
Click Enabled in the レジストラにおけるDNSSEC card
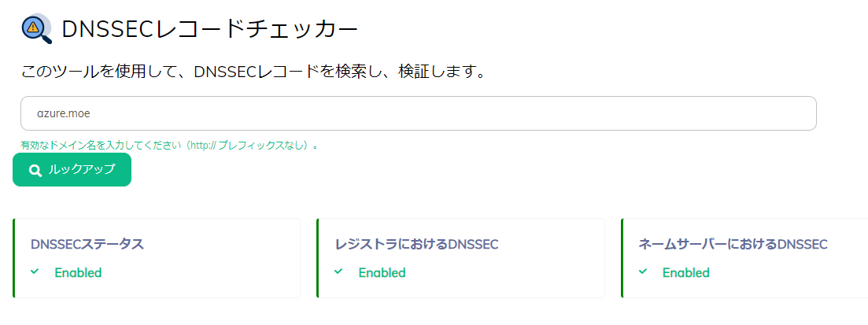click(x=382, y=273)
